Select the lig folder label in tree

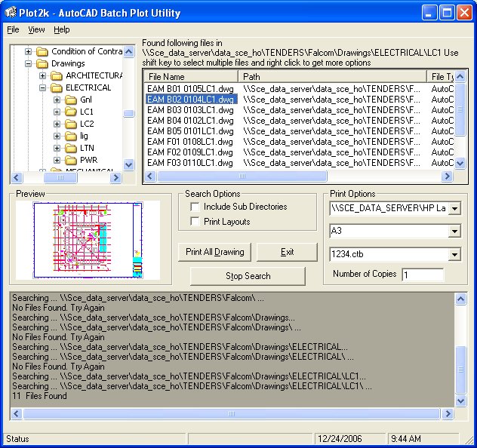click(x=85, y=136)
